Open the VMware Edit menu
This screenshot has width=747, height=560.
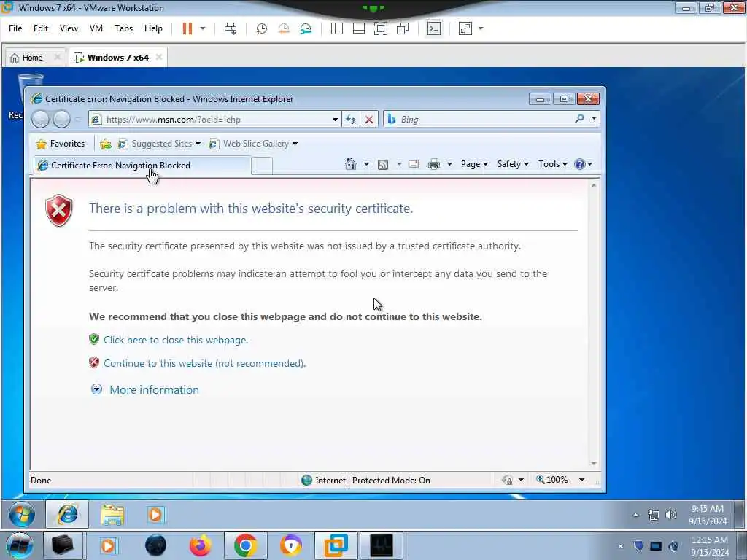click(41, 28)
